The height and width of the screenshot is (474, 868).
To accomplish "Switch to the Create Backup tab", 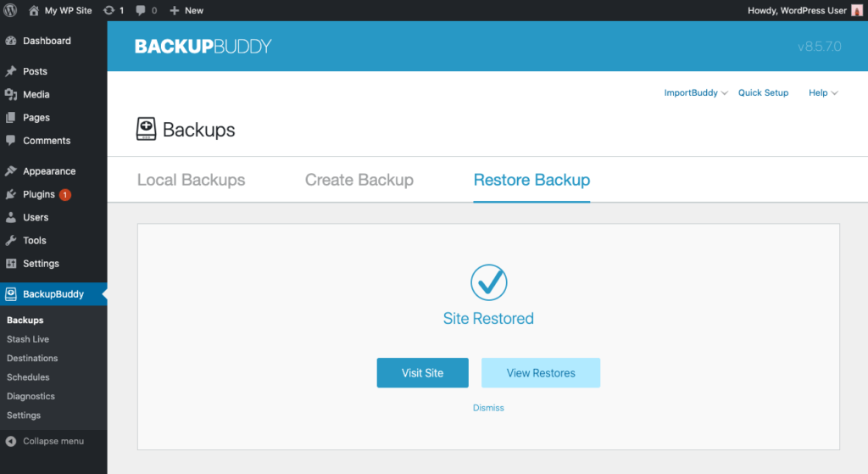I will pyautogui.click(x=359, y=180).
